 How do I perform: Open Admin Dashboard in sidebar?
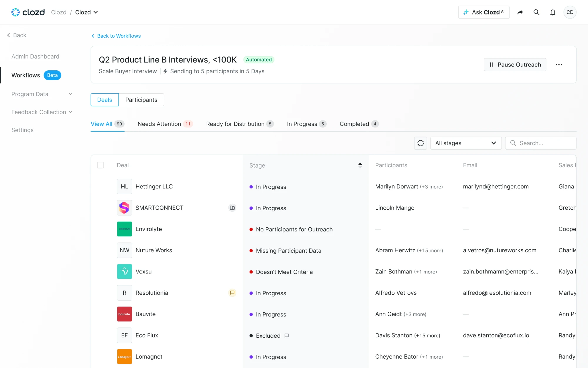click(35, 57)
